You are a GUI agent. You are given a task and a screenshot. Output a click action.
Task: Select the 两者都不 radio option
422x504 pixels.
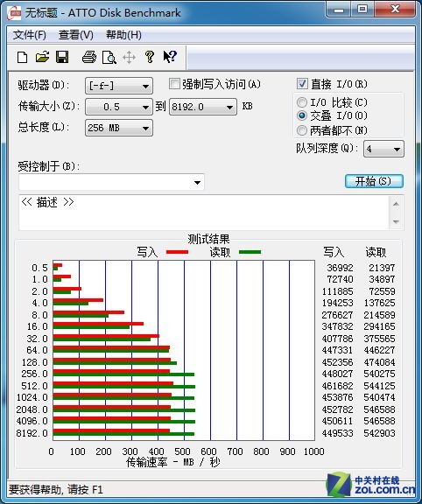pos(302,130)
